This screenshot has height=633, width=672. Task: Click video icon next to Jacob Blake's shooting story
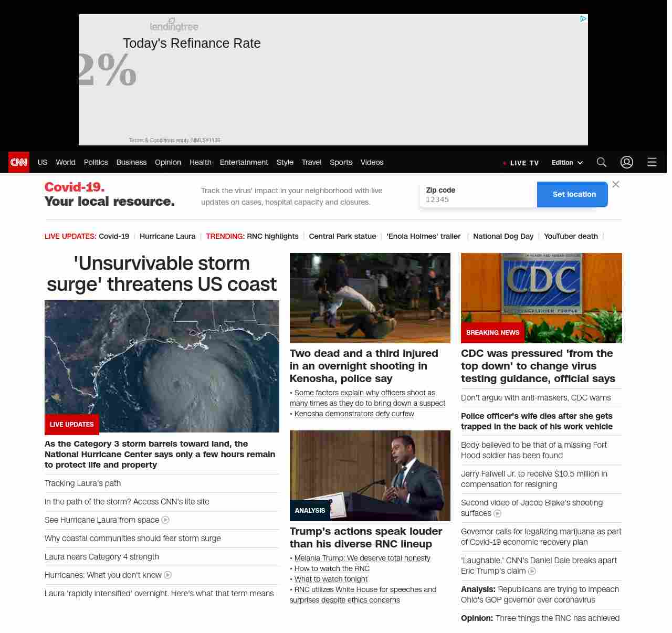point(498,514)
